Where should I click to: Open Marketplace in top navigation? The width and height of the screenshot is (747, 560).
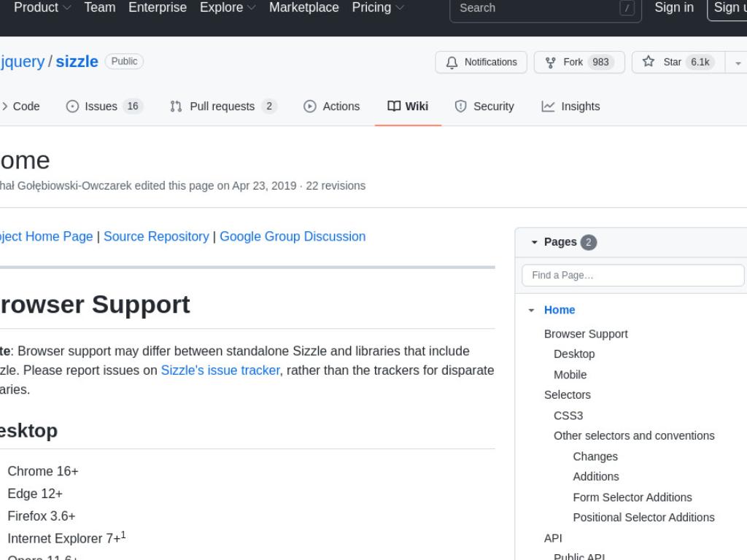(304, 7)
